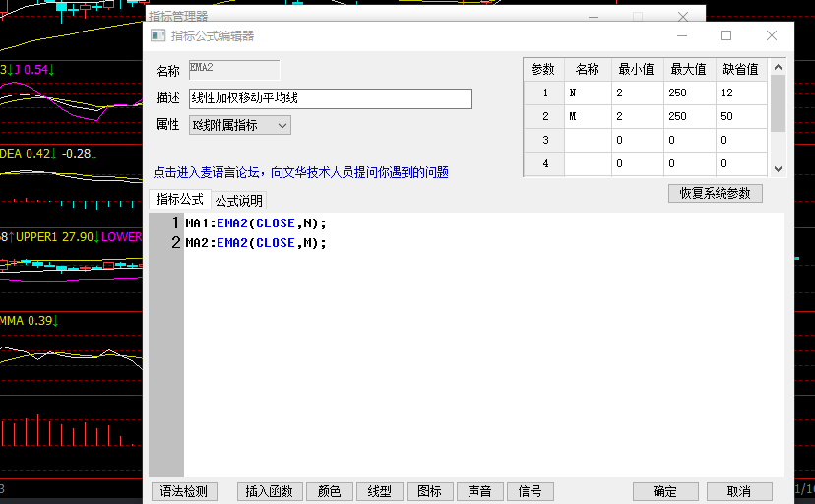Viewport: 815px width, 504px height.
Task: Open the 线型 line style options
Action: point(379,491)
